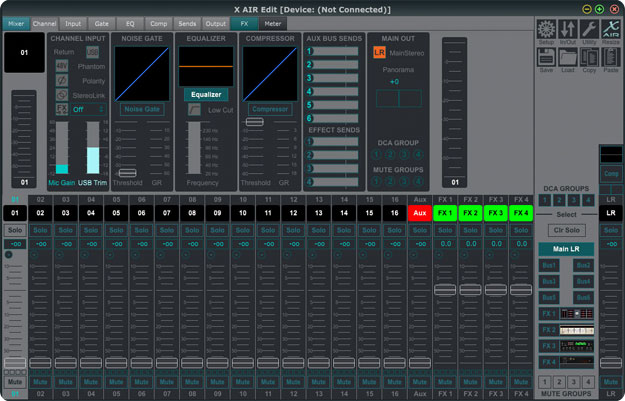Screen dimensions: 625x401
Task: Select DCA Groups button 4 on right
Action: (588, 200)
